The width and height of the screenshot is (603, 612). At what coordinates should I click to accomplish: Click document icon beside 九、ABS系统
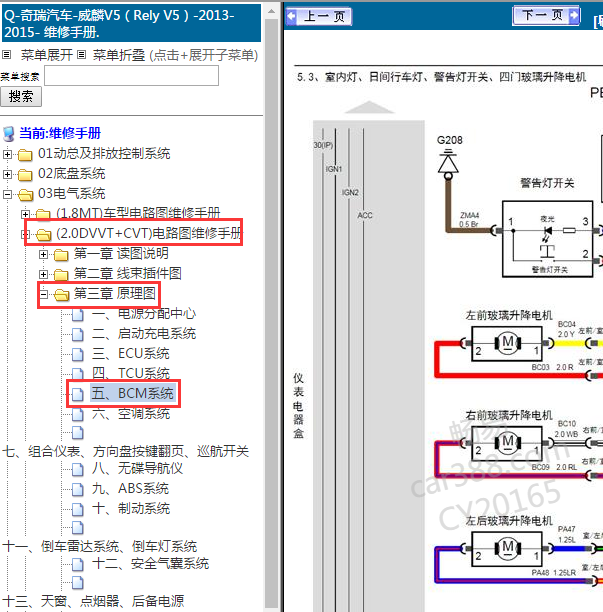(78, 489)
